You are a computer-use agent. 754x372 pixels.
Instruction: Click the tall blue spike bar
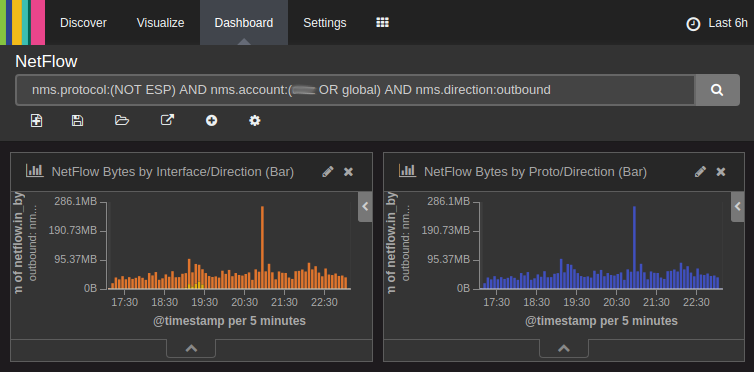pyautogui.click(x=635, y=247)
